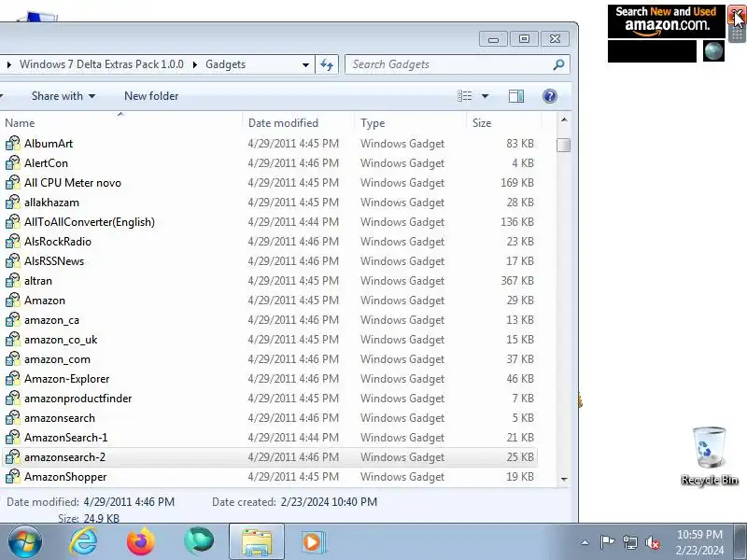Click the AllToAllConverter(English) file icon

tap(13, 222)
